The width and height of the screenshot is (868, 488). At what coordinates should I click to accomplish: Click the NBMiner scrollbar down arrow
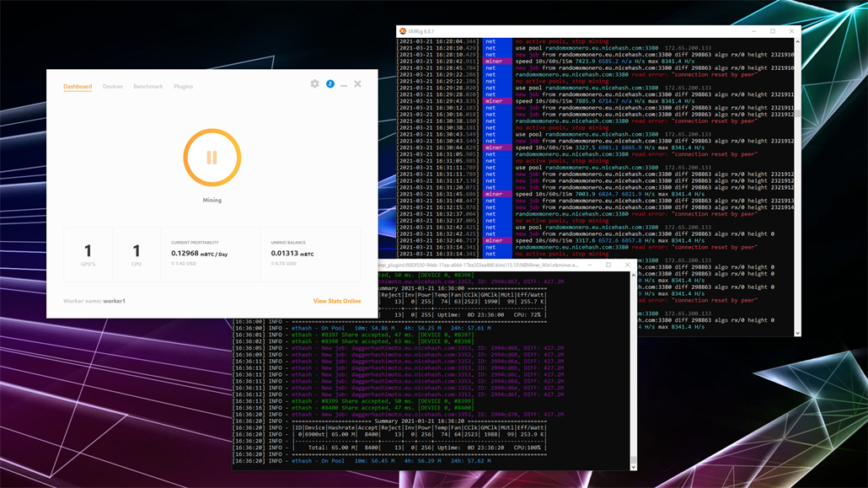click(634, 467)
